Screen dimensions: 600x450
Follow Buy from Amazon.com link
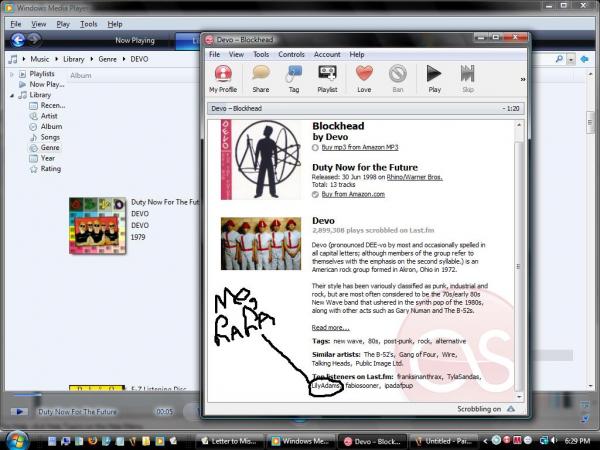tap(353, 194)
